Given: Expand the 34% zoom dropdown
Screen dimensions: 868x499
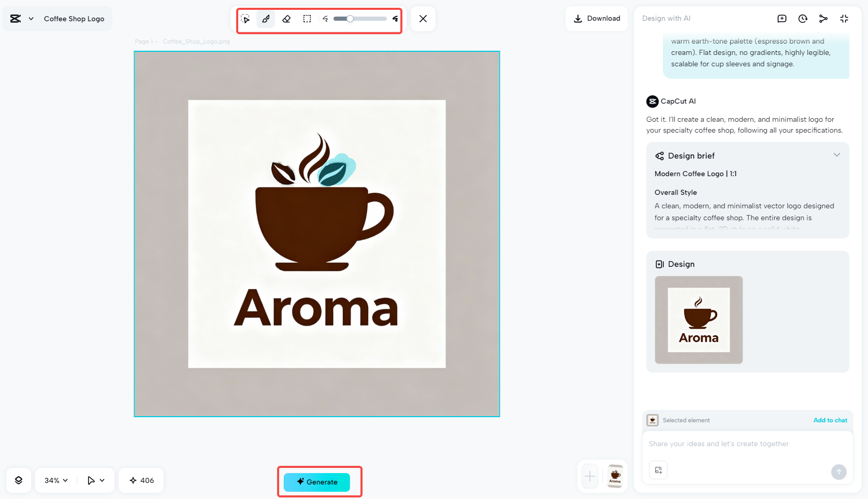Looking at the screenshot, I should [x=54, y=480].
